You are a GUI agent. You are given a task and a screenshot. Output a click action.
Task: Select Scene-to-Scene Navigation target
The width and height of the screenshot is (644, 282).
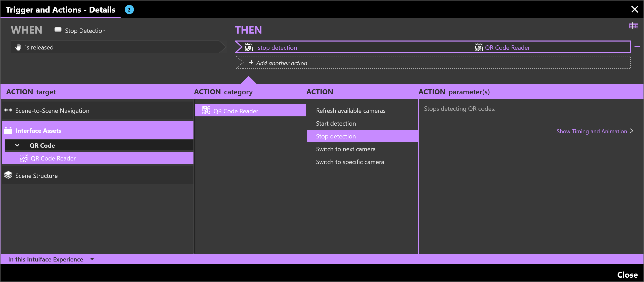(97, 110)
